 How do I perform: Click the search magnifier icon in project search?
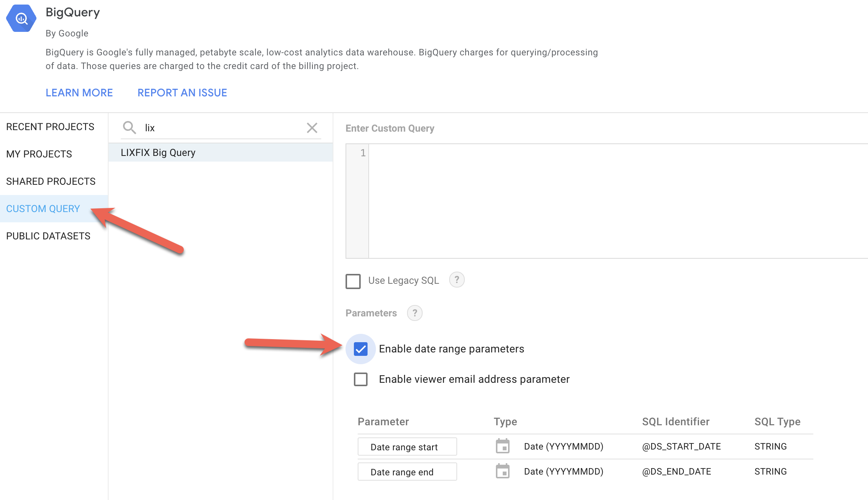coord(129,127)
